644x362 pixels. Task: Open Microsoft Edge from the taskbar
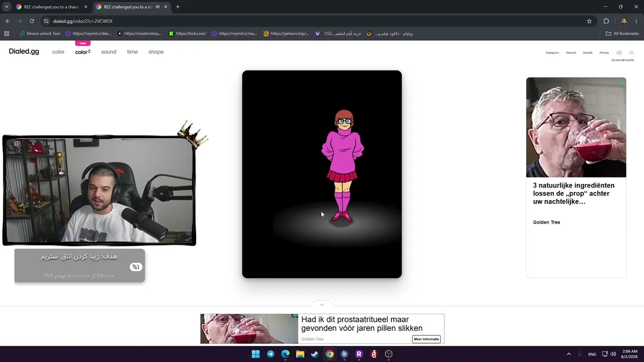285,354
